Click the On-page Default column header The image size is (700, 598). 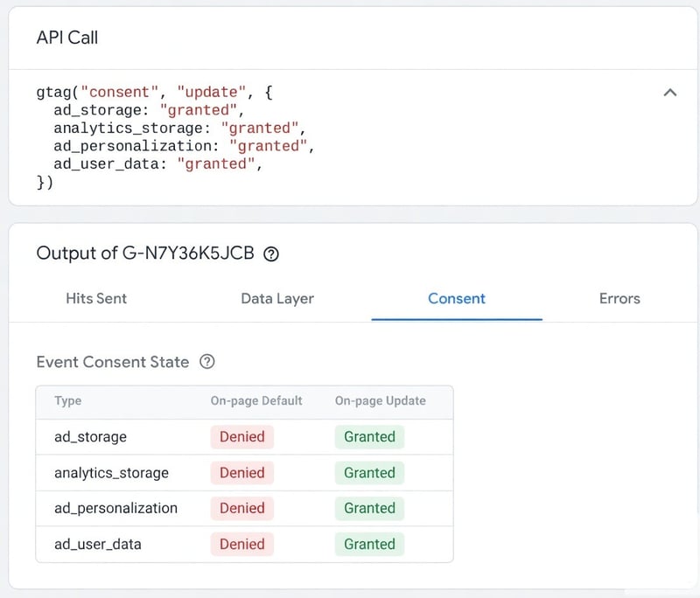click(256, 400)
